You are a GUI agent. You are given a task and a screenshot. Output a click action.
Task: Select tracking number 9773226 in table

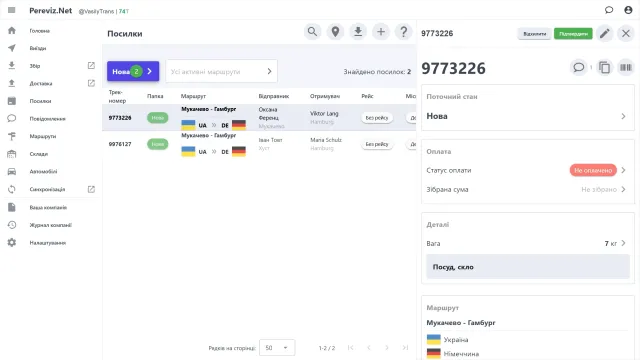[120, 118]
